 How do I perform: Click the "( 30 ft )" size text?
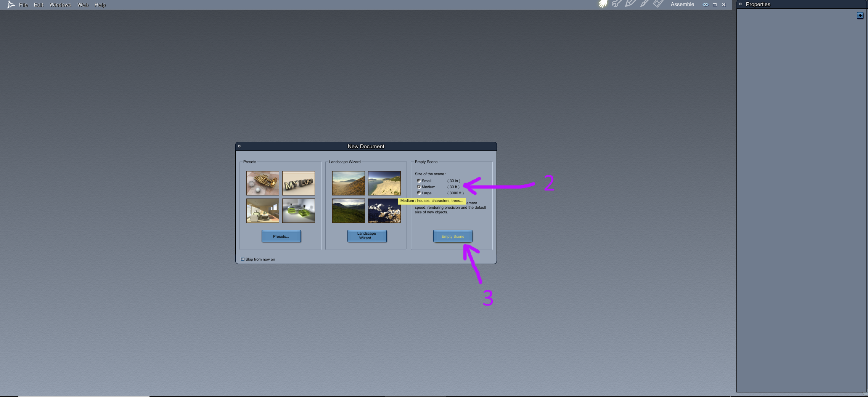(453, 187)
